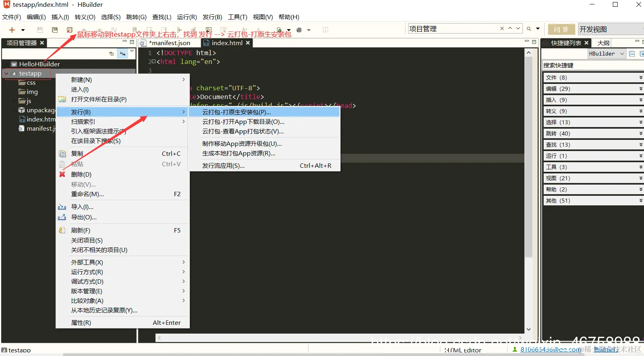Collapse the testapp project node
Image resolution: width=644 pixels, height=356 pixels.
tap(6, 74)
